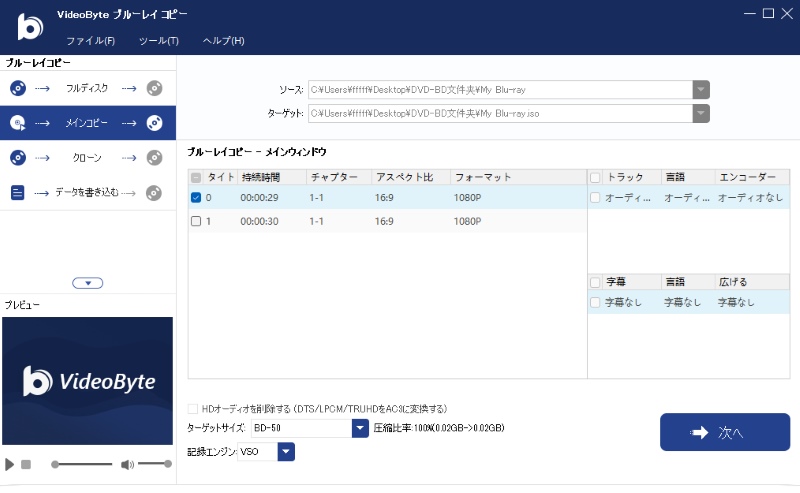The width and height of the screenshot is (800, 493).
Task: Choose the クローン mode disc icon
Action: (x=19, y=157)
